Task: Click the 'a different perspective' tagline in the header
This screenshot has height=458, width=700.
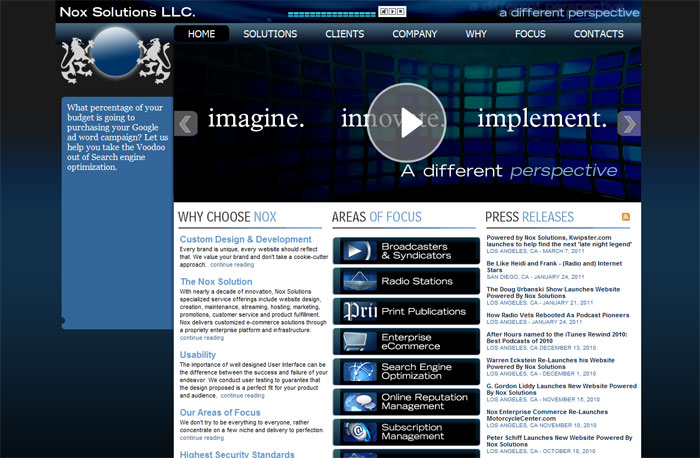Action: pyautogui.click(x=569, y=13)
